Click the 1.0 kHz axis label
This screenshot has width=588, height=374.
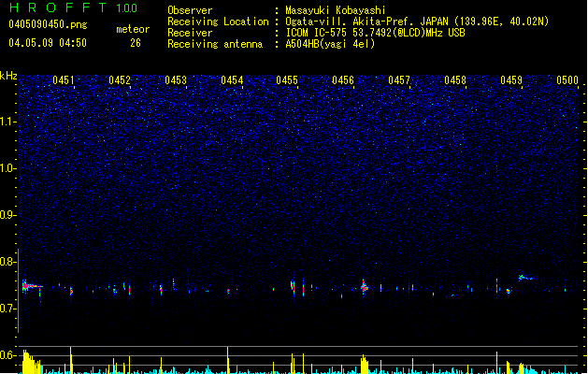(x=8, y=168)
